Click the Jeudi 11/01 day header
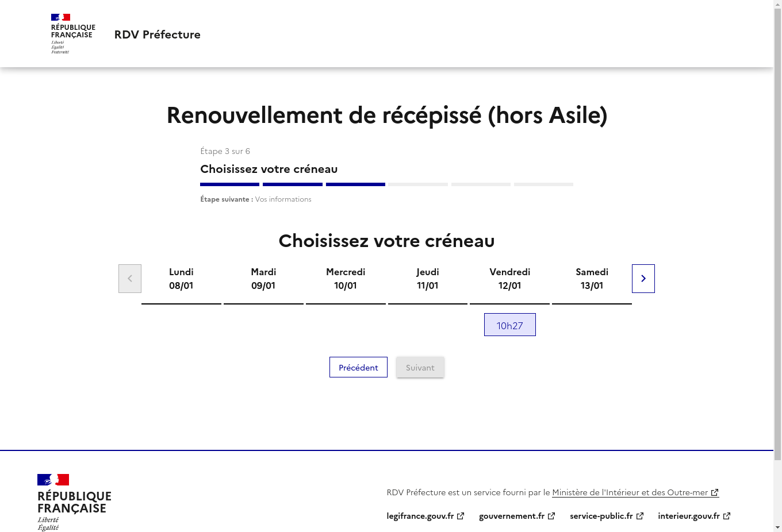This screenshot has width=782, height=532. [428, 279]
